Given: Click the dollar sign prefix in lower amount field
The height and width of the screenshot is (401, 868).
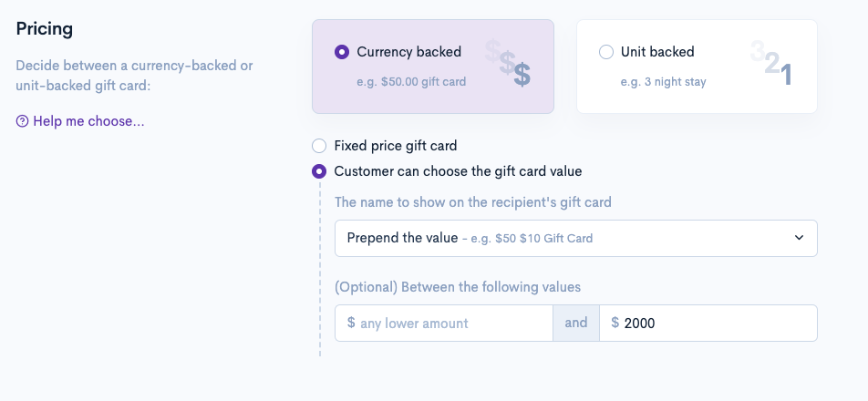Looking at the screenshot, I should click(x=351, y=323).
